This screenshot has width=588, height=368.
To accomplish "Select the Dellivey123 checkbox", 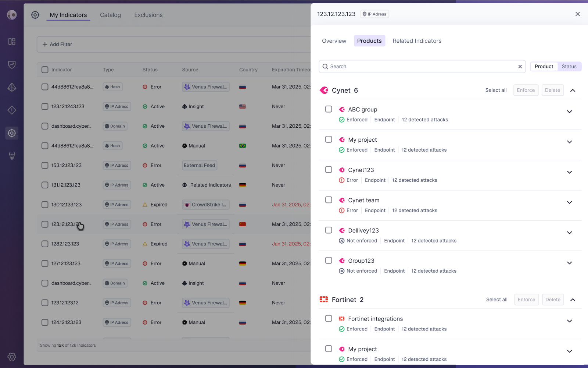I will coord(329,230).
